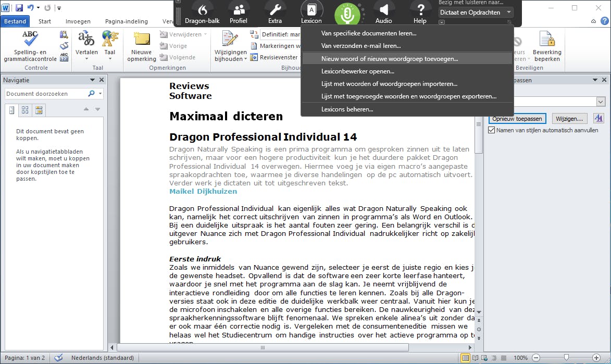Image resolution: width=611 pixels, height=364 pixels.
Task: Switch to the Invoegen tab
Action: coord(78,21)
